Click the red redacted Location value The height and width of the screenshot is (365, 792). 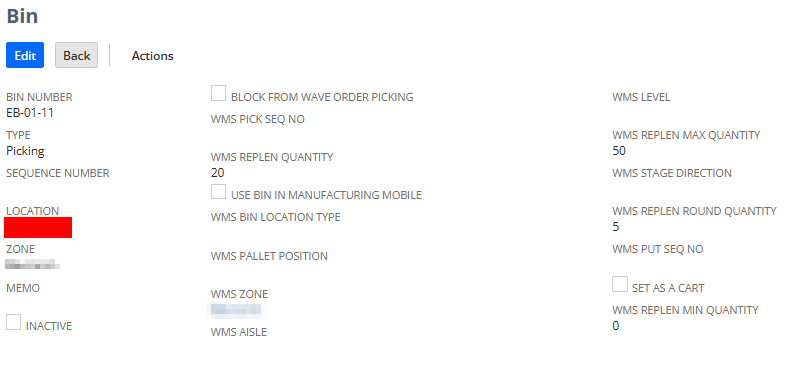point(38,227)
